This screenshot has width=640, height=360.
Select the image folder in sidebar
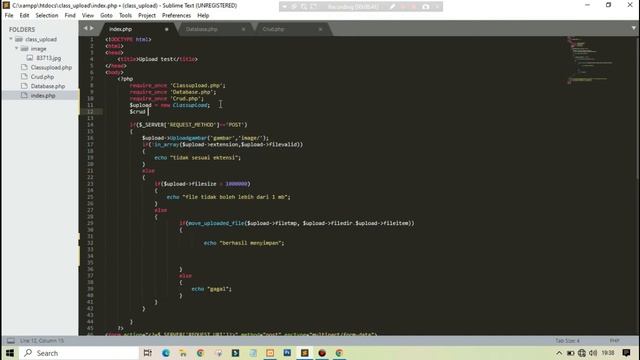[39, 49]
